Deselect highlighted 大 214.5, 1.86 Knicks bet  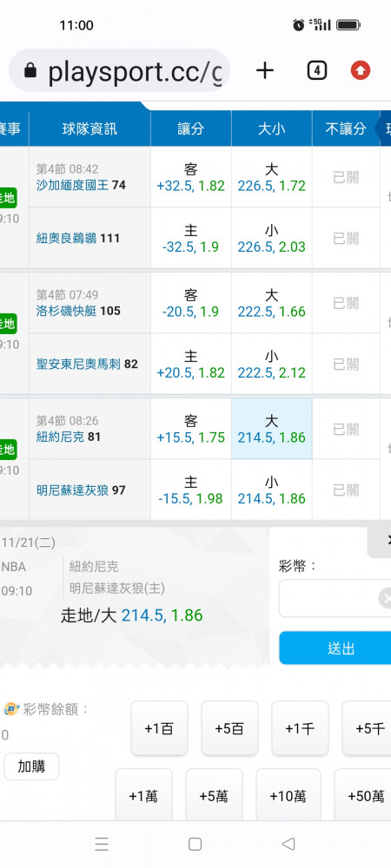[271, 429]
